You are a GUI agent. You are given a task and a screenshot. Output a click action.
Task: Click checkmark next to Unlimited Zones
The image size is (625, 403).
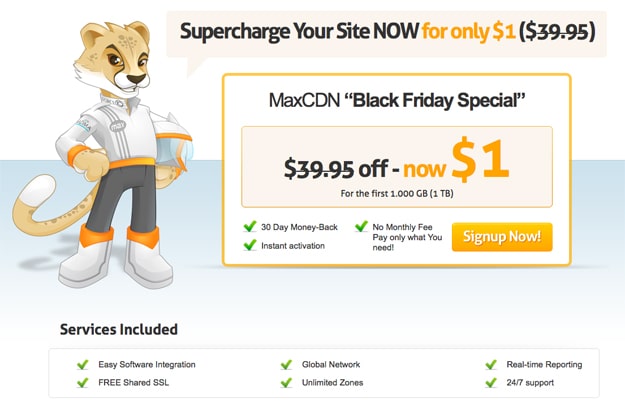286,382
